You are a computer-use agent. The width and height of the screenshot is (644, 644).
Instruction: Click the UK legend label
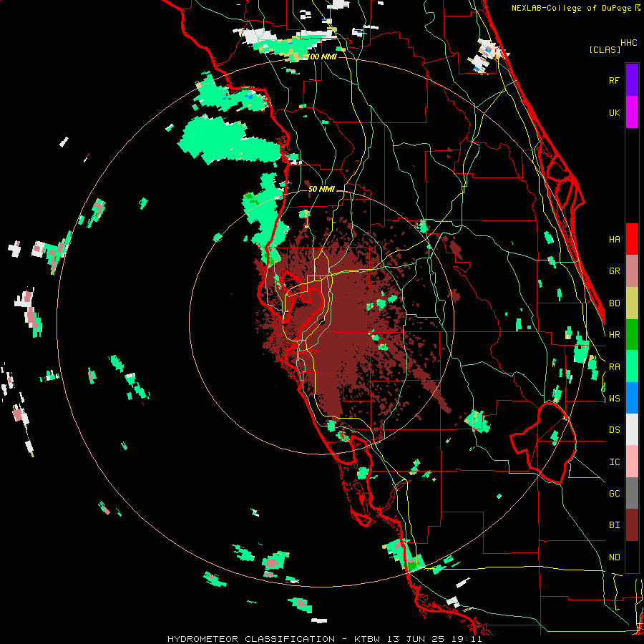[614, 112]
